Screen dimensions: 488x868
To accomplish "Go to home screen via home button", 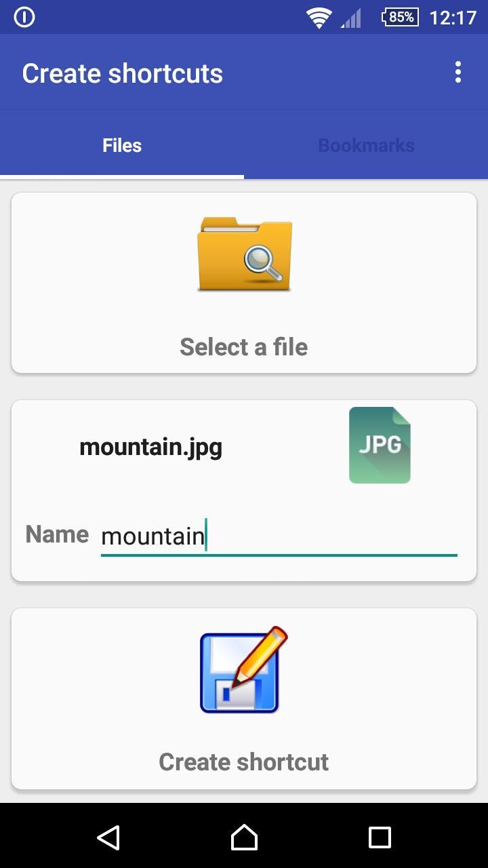I will pos(244,837).
